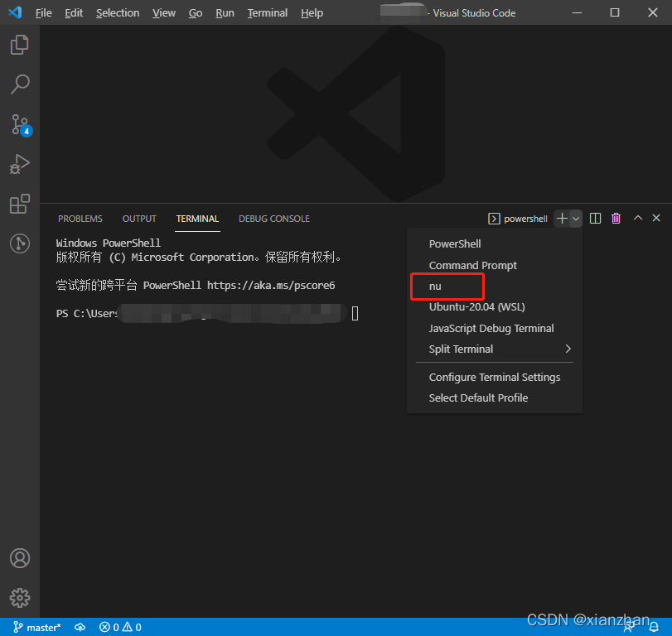Click Select Default Profile
The width and height of the screenshot is (672, 636).
[494, 397]
